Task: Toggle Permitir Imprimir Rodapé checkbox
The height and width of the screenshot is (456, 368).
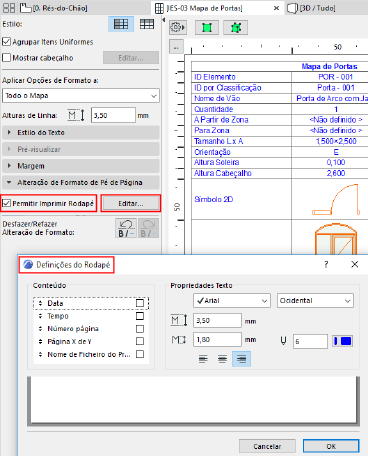Action: pos(6,203)
